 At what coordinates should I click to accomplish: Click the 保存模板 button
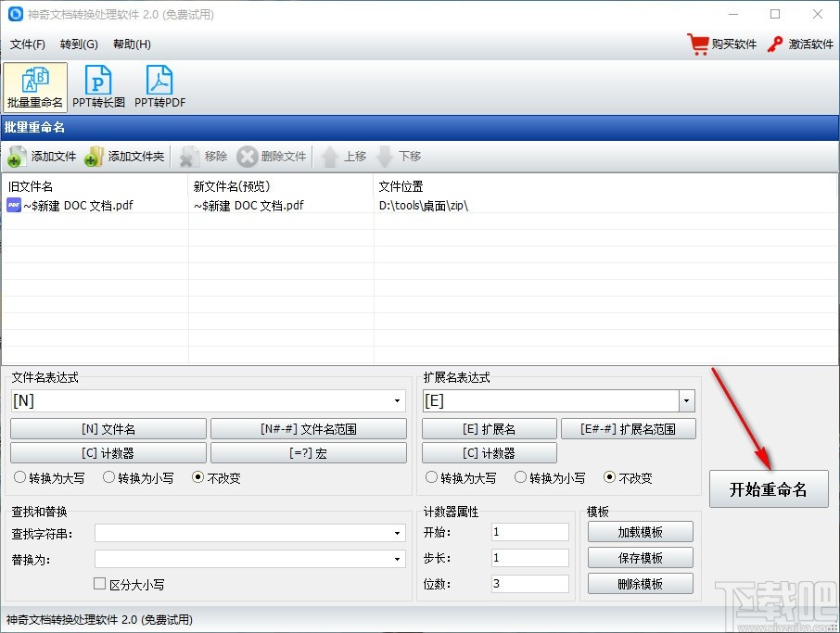pyautogui.click(x=640, y=558)
